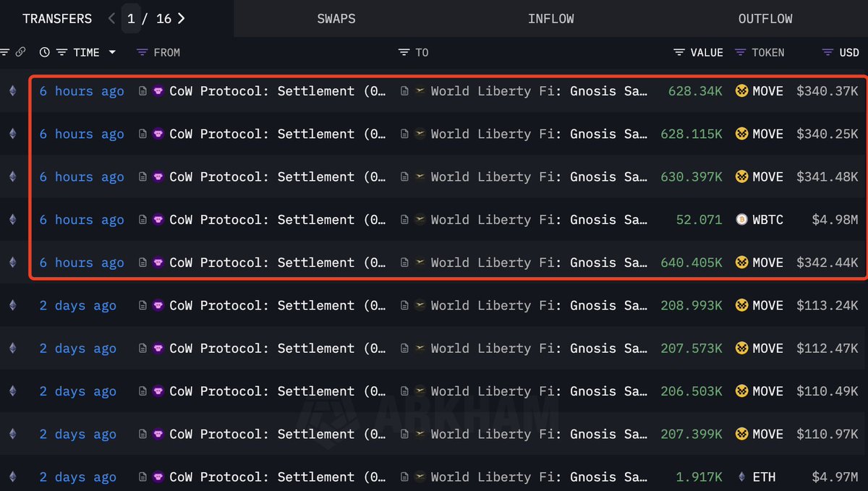Open the USD column filter
The height and width of the screenshot is (491, 868).
tap(827, 52)
